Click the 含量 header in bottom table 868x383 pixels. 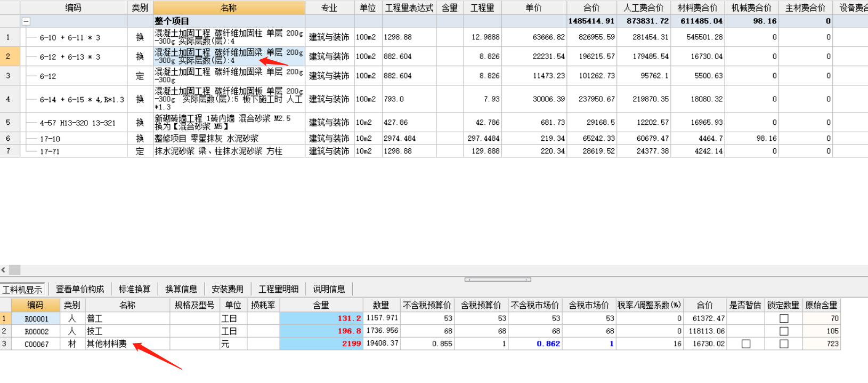321,305
